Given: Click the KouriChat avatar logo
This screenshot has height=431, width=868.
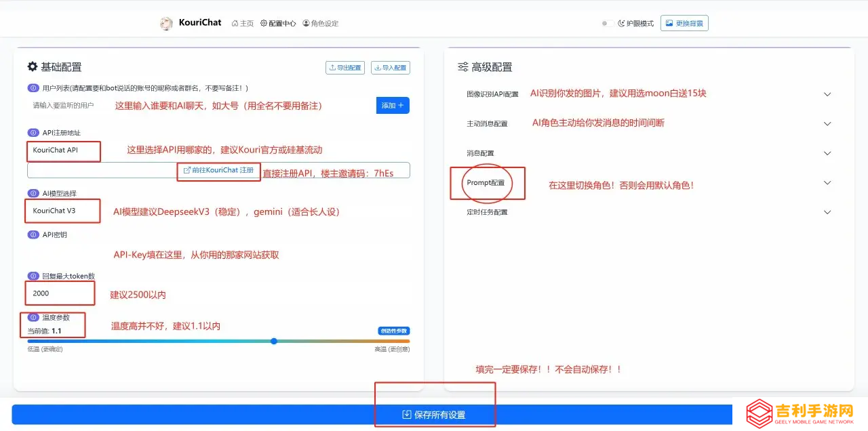Looking at the screenshot, I should tap(166, 23).
